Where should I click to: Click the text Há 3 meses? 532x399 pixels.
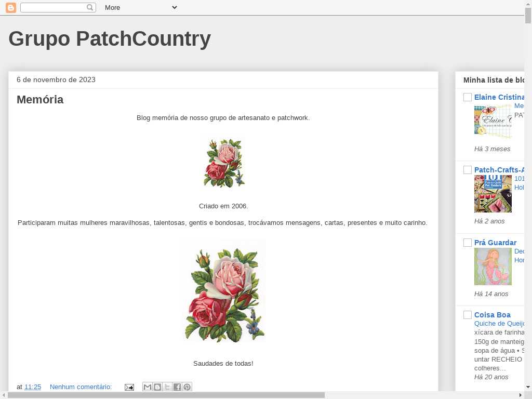(x=493, y=149)
